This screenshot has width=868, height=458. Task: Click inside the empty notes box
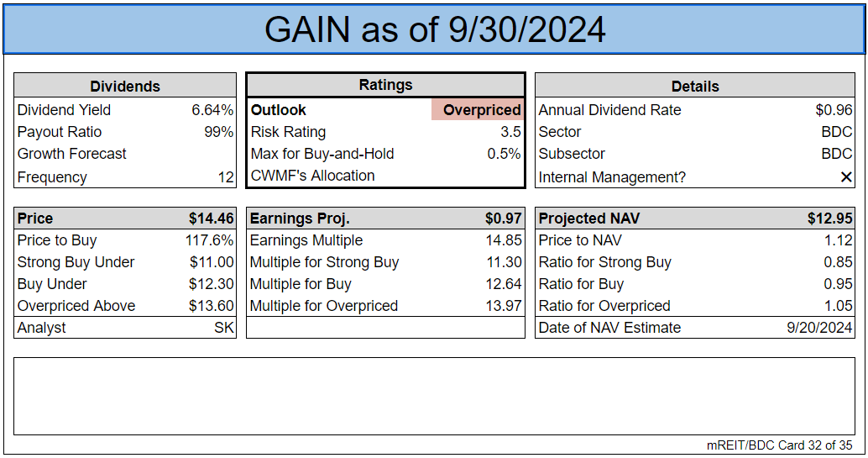[x=434, y=396]
